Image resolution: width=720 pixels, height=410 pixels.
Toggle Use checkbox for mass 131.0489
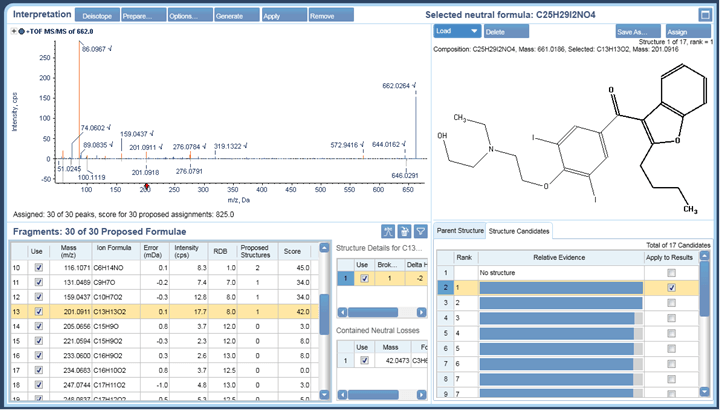[39, 282]
